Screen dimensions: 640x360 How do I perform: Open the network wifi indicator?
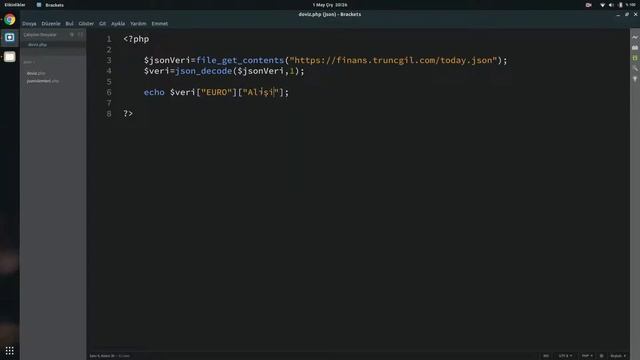(x=602, y=5)
